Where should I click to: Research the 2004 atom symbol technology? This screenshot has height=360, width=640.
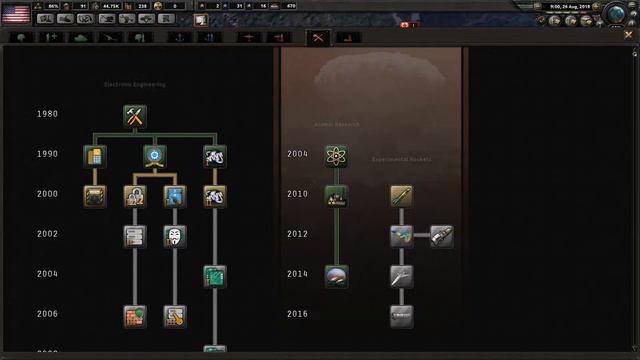click(x=336, y=156)
